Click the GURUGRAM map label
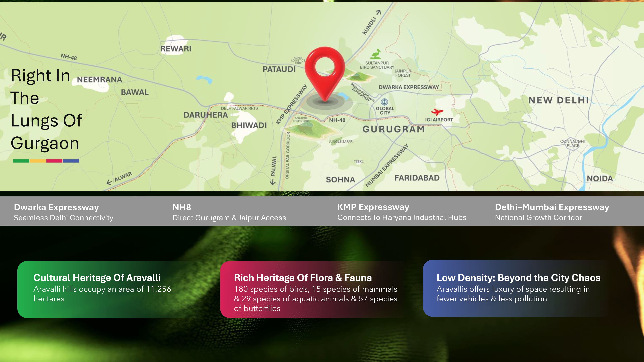Screen dimensions: 644x362 (393, 129)
